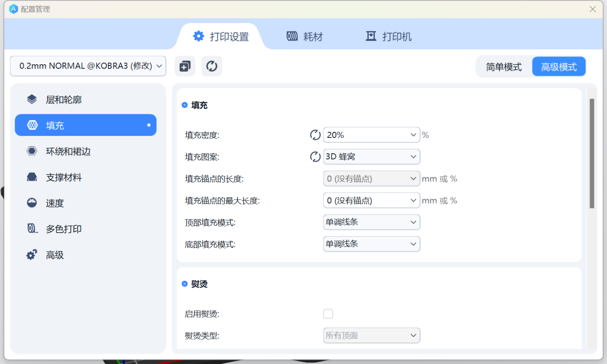Switch to the 耗材 tab

pos(305,37)
